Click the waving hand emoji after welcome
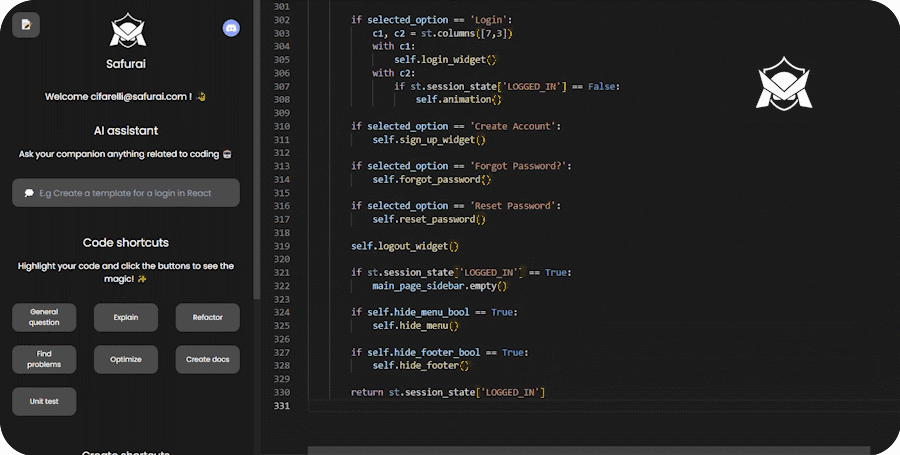This screenshot has width=900, height=455. (x=200, y=97)
